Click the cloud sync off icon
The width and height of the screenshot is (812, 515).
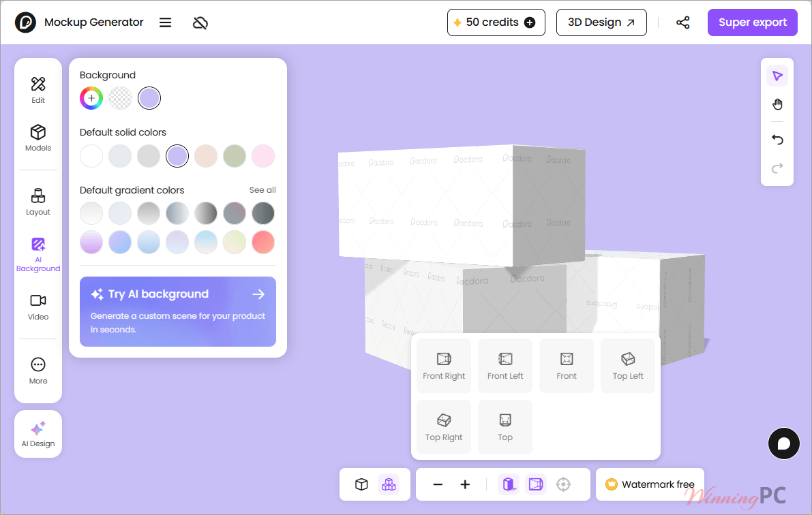click(x=200, y=22)
